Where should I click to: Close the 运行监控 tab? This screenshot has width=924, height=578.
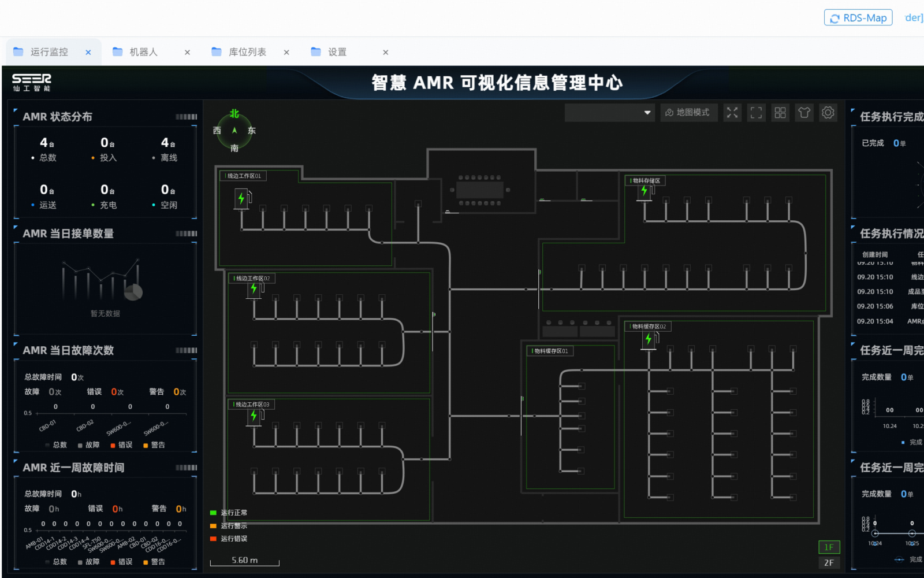[x=88, y=52]
